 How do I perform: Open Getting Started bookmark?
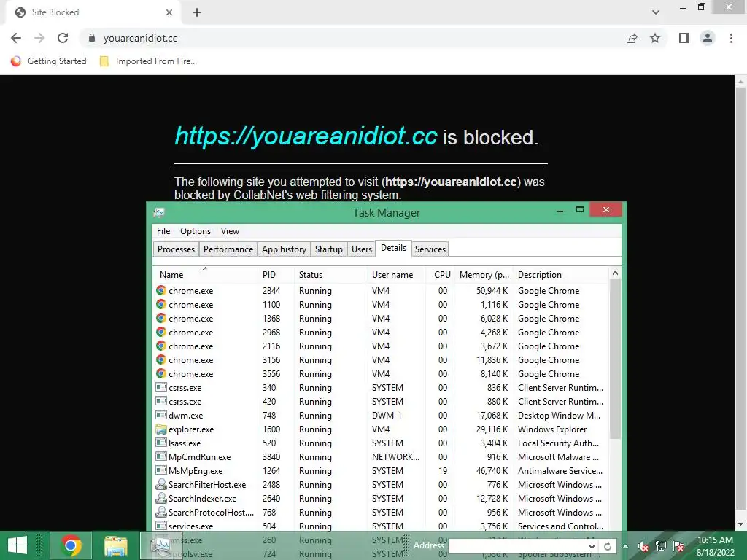(x=49, y=61)
